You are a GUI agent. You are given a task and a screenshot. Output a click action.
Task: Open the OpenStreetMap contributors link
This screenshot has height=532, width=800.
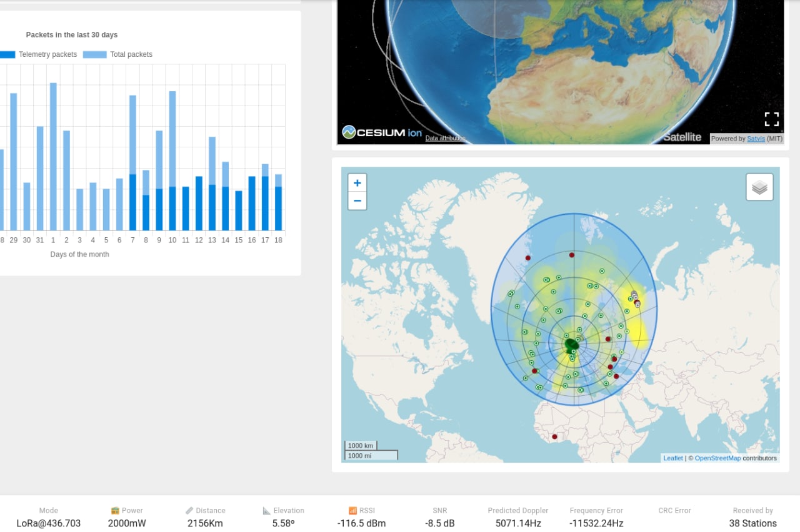[717, 458]
